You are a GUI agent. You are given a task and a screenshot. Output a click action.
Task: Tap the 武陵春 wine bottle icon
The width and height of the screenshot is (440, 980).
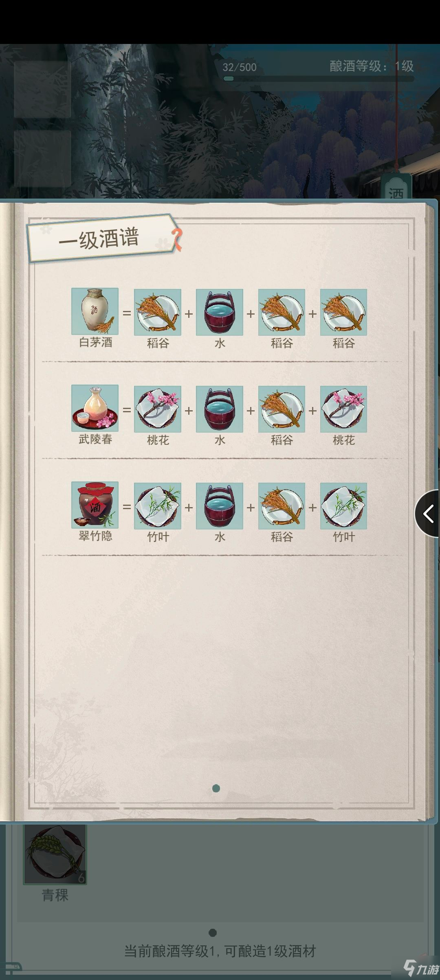(95, 408)
